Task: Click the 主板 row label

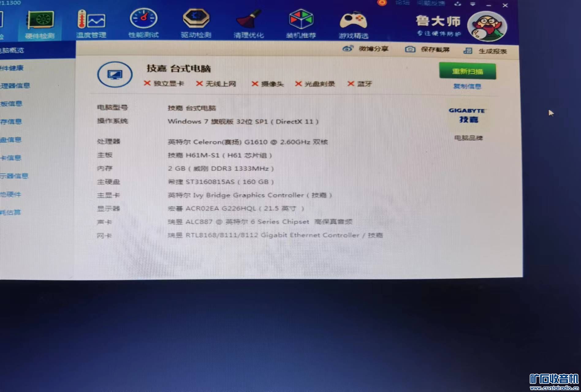Action: click(x=105, y=155)
